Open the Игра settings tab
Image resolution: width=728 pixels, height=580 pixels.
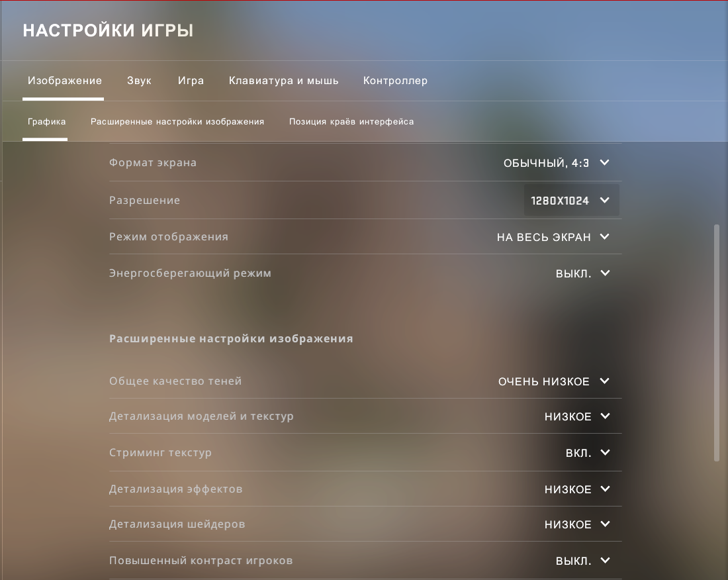point(191,81)
